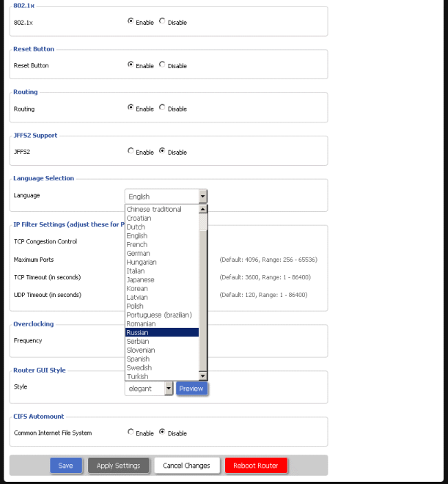
Task: Select Korean from the list
Action: 162,289
